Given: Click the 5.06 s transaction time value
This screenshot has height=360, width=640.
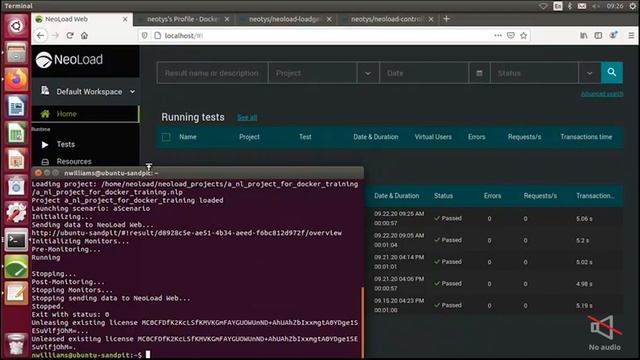Looking at the screenshot, I should pyautogui.click(x=584, y=219).
